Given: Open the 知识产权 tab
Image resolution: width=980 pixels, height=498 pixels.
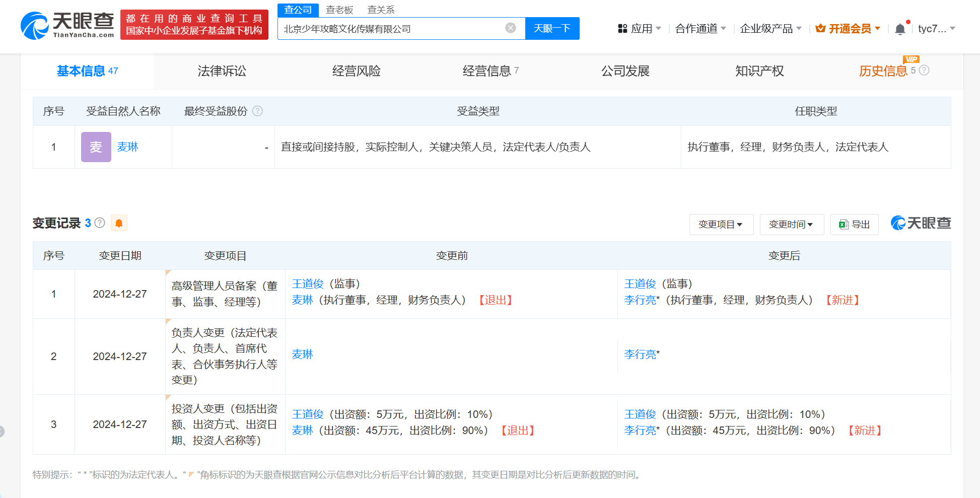Looking at the screenshot, I should (760, 71).
